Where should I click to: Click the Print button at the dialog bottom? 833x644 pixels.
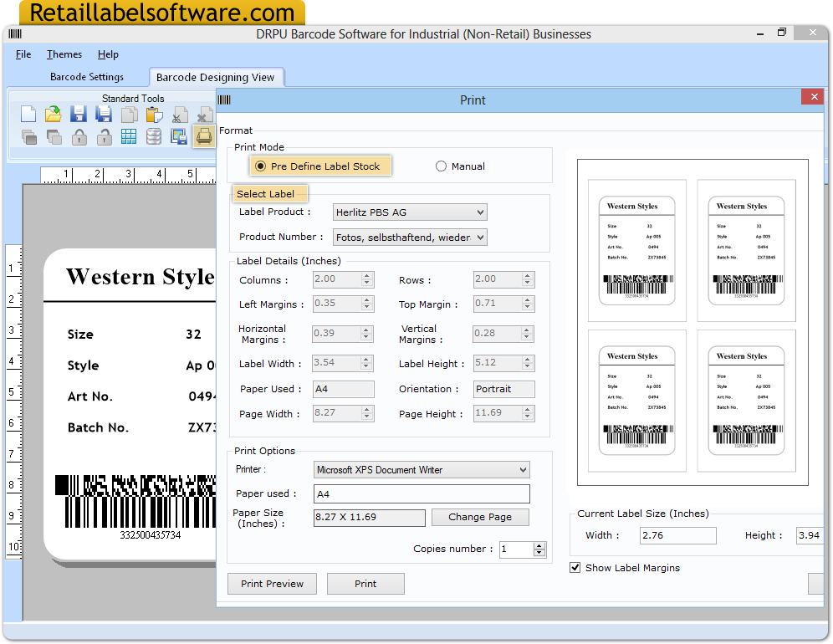point(365,584)
